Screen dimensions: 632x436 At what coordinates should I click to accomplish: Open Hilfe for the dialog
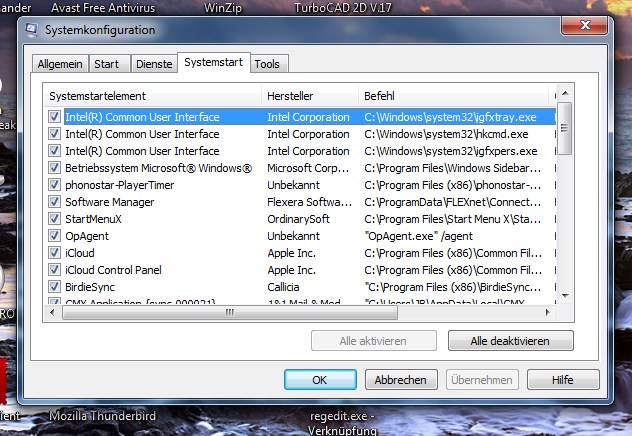tap(563, 380)
